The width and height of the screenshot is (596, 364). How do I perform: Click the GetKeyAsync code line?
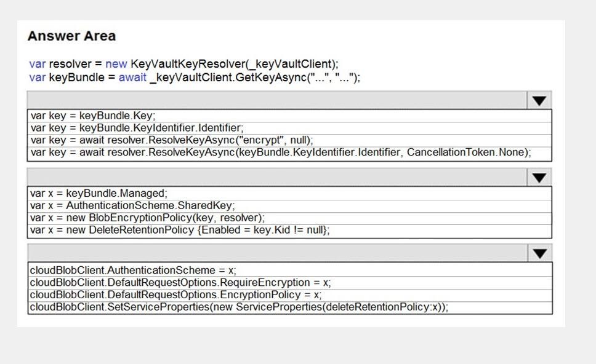coord(195,77)
